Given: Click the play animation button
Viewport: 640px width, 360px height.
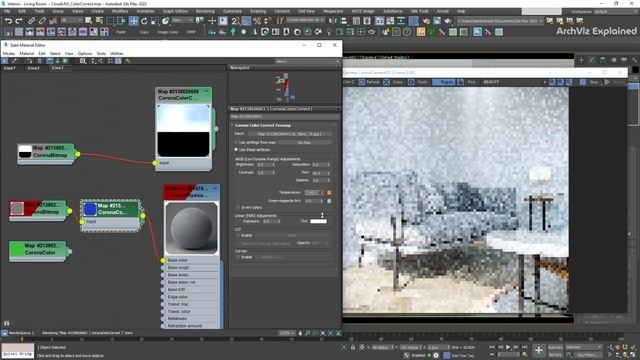Looking at the screenshot, I should [508, 347].
